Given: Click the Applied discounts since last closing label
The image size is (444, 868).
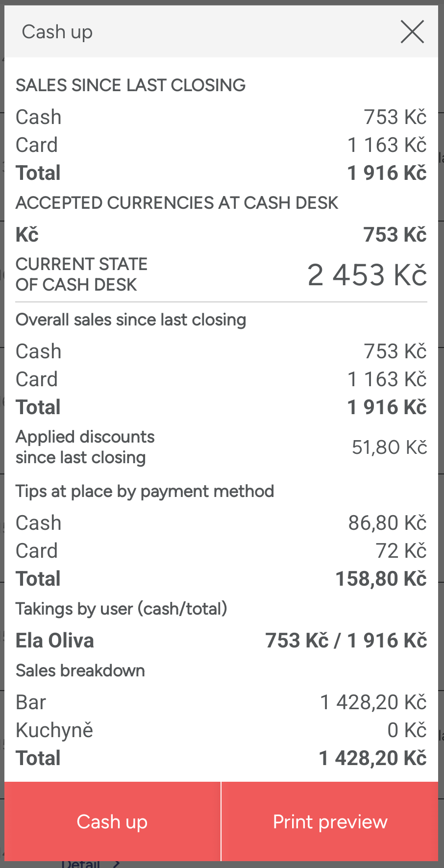Looking at the screenshot, I should (85, 447).
